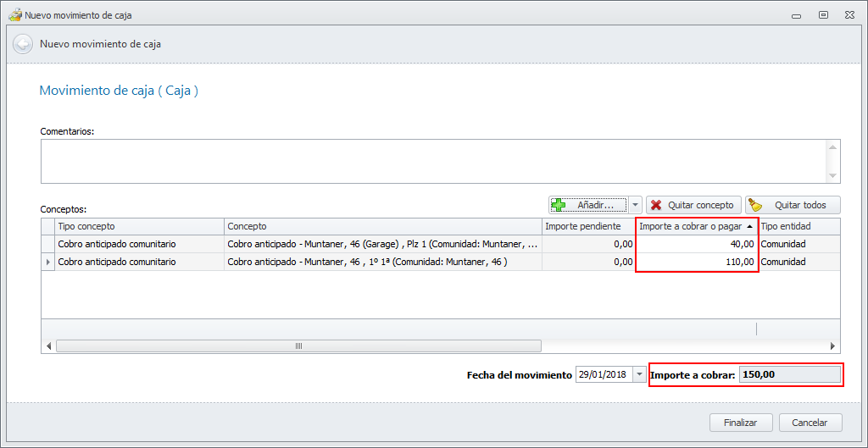Viewport: 868px width, 448px height.
Task: Click the Quitar concepto button
Action: (693, 205)
